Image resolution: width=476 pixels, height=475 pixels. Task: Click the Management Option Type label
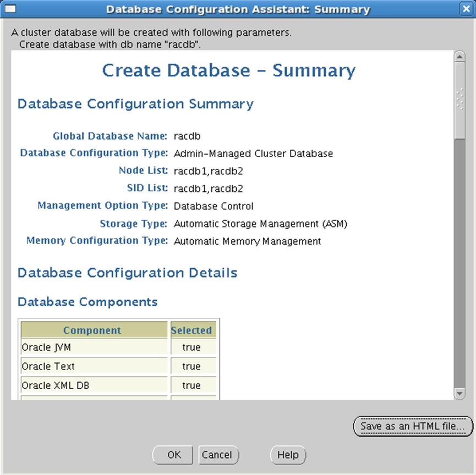(x=102, y=206)
